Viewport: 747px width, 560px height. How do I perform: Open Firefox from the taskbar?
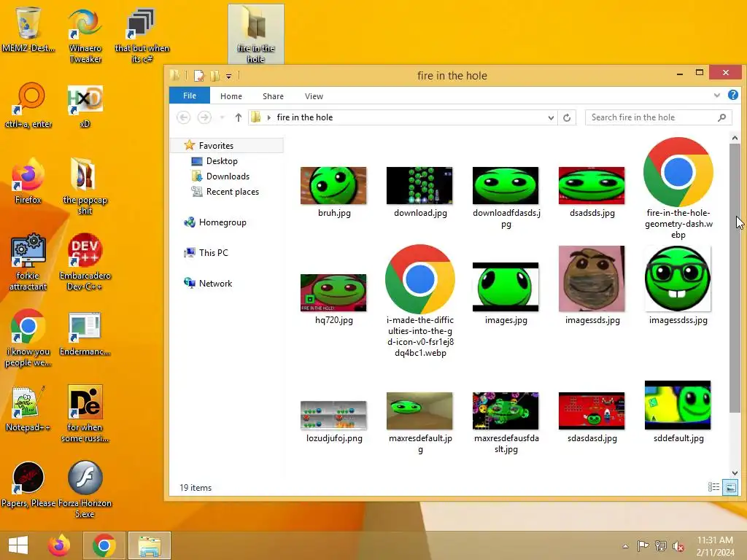tap(59, 545)
